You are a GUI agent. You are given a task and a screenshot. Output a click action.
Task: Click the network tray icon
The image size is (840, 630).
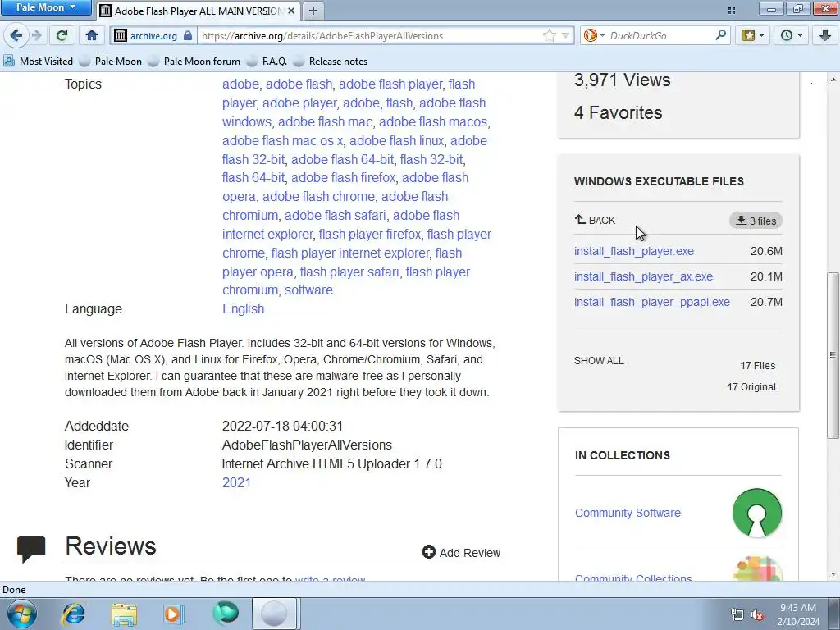(737, 615)
